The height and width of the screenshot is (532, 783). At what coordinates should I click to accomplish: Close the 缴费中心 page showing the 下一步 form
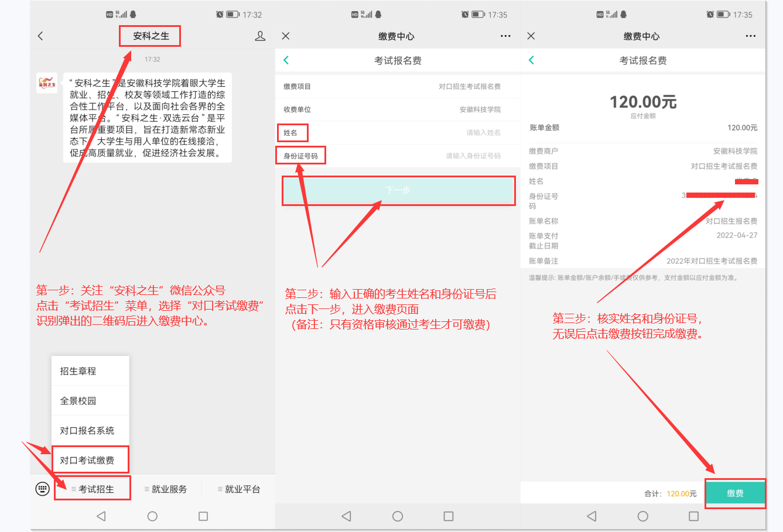[286, 36]
